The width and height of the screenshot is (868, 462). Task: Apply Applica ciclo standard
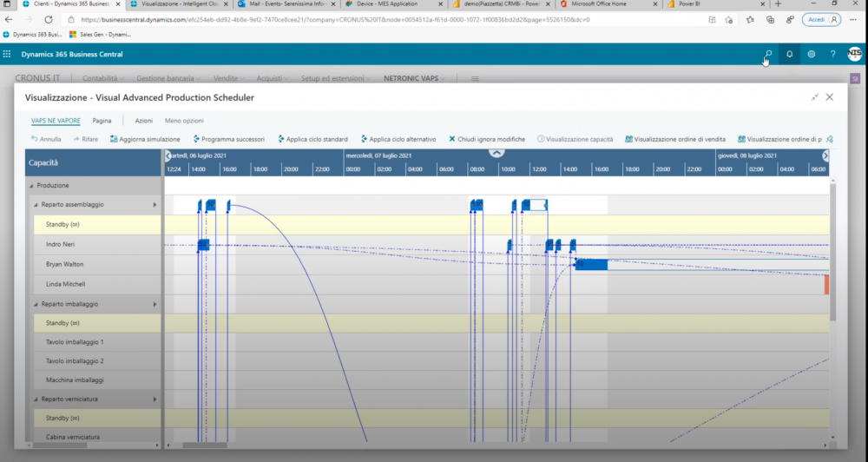(312, 139)
